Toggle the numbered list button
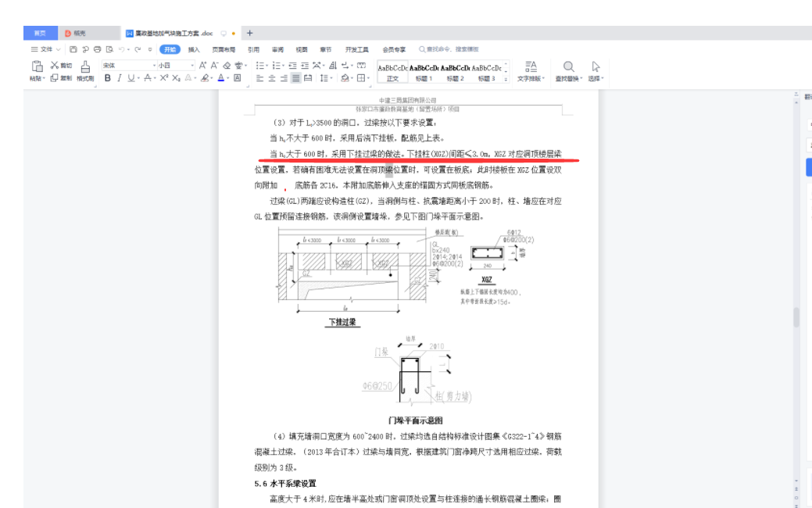The width and height of the screenshot is (812, 508). click(276, 65)
